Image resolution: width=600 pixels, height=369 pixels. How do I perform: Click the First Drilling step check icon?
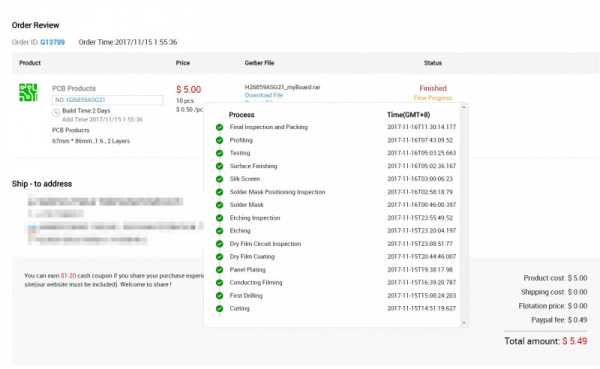219,296
